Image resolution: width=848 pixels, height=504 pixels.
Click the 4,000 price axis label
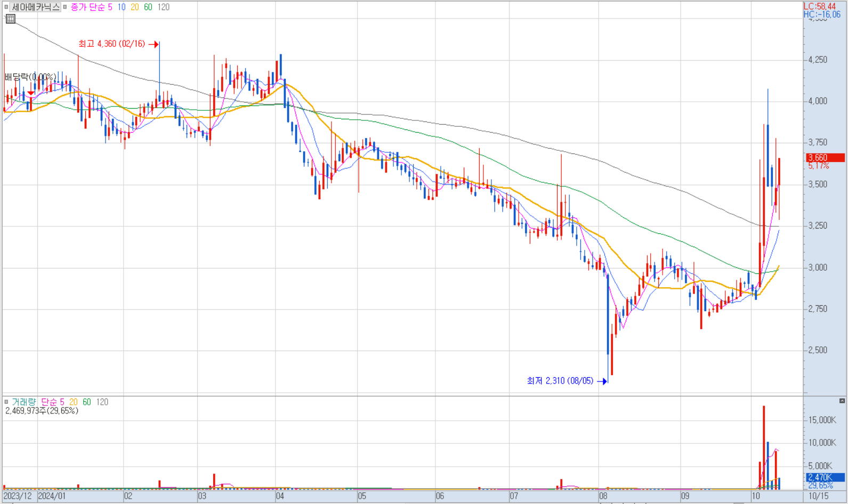pyautogui.click(x=818, y=101)
